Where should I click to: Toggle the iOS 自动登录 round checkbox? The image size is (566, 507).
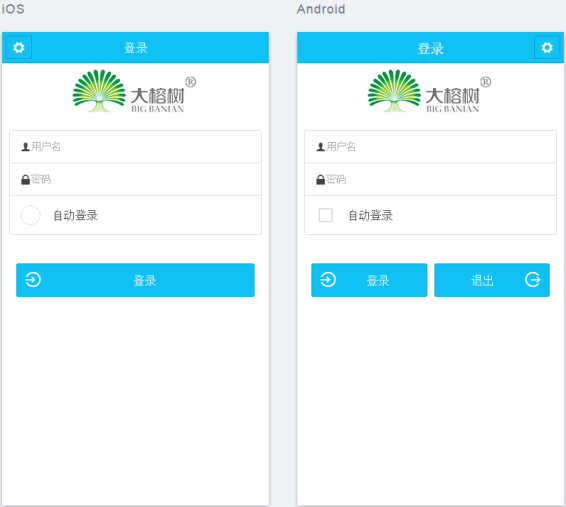[x=30, y=215]
